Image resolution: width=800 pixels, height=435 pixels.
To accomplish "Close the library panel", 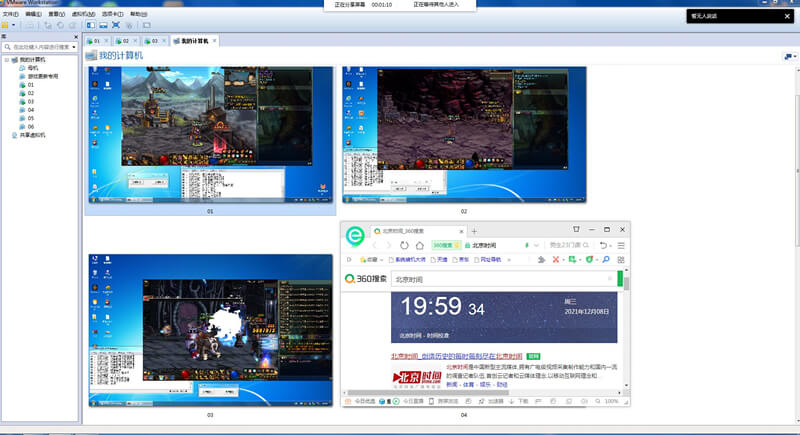I will pyautogui.click(x=76, y=37).
